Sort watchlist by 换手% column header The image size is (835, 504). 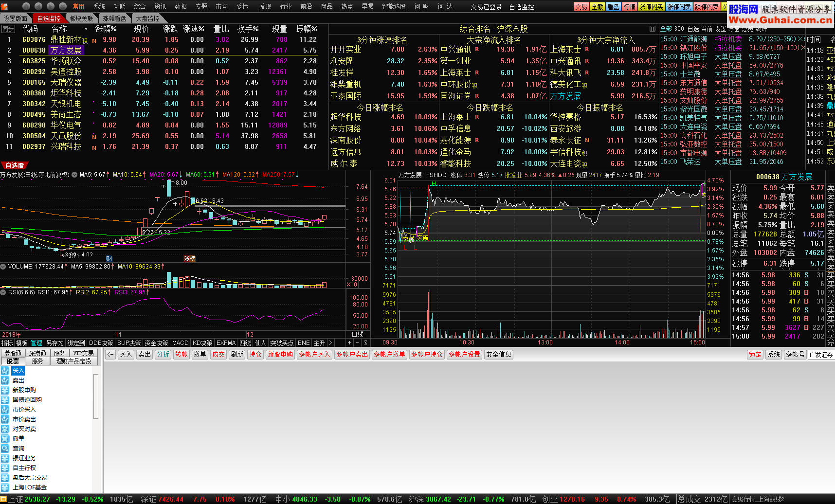(248, 29)
